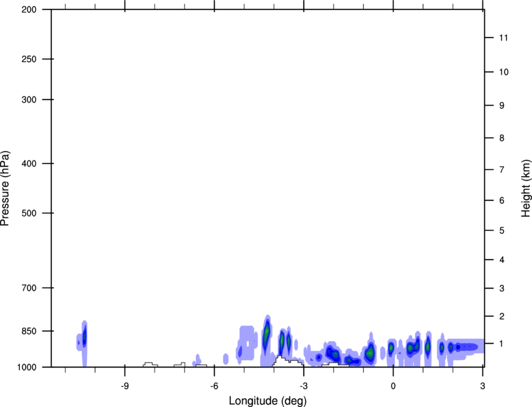Pick the 11 km height label
This screenshot has width=532, height=407.
pos(503,38)
